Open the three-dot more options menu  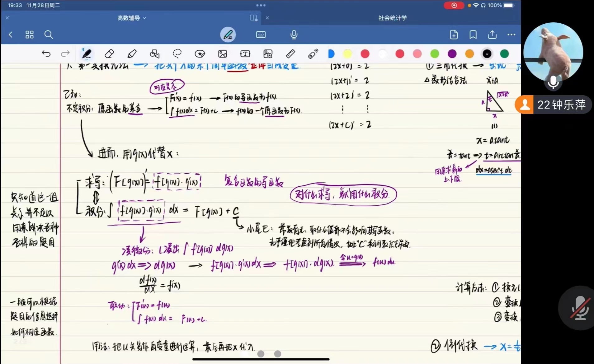point(511,35)
